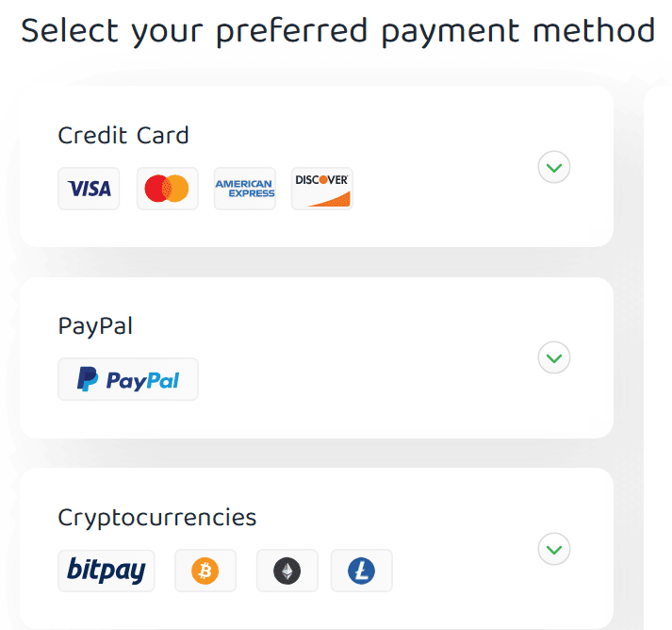Expand the PayPal section chevron

tap(554, 358)
